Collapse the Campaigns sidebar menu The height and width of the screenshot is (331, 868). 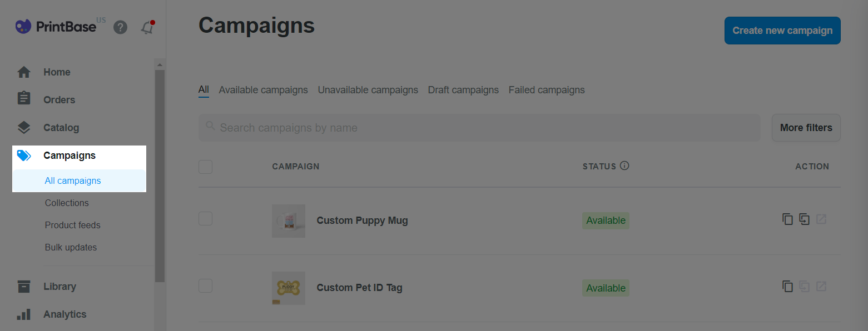click(70, 156)
